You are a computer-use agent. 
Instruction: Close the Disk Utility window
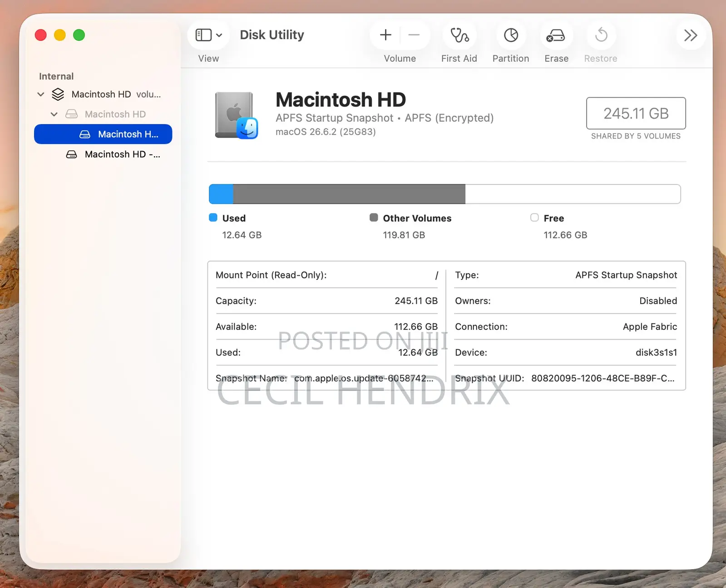[41, 35]
